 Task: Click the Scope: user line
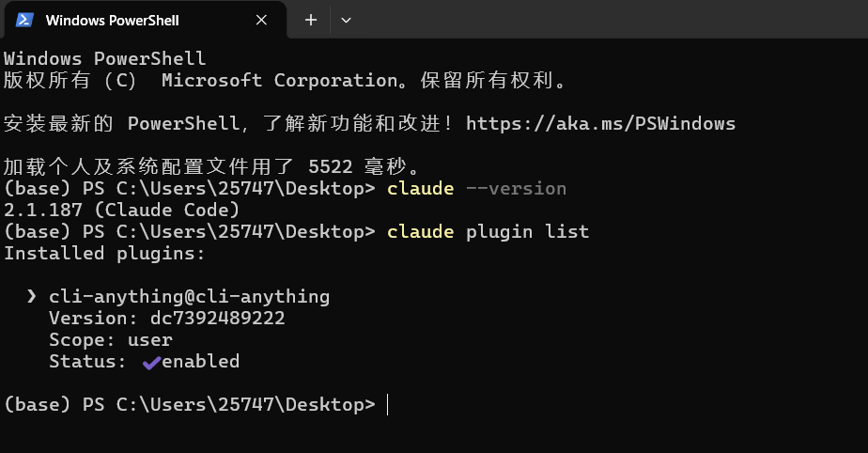coord(111,339)
